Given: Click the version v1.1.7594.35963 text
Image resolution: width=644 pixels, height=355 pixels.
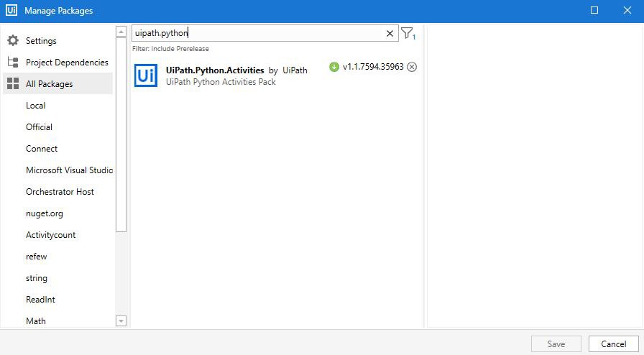Looking at the screenshot, I should 373,67.
